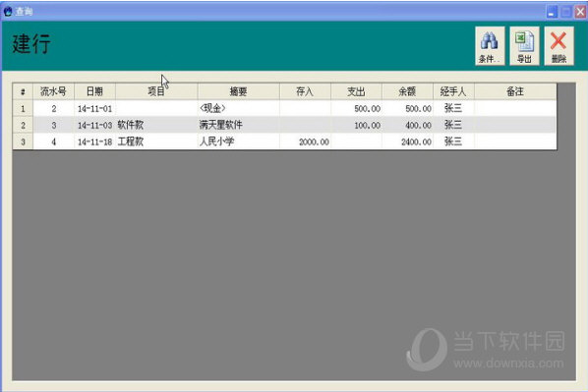Click the 余额 column header
The width and height of the screenshot is (588, 392).
[408, 91]
